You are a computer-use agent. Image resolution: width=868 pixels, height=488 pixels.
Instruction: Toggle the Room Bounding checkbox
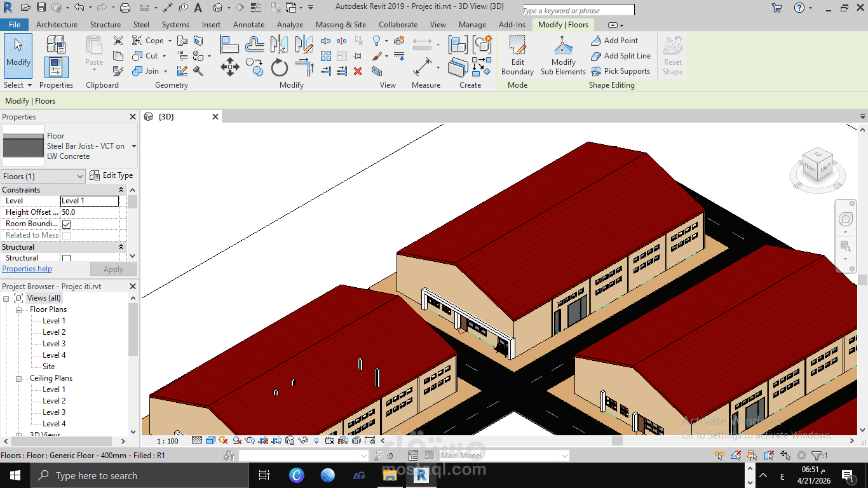pyautogui.click(x=67, y=224)
